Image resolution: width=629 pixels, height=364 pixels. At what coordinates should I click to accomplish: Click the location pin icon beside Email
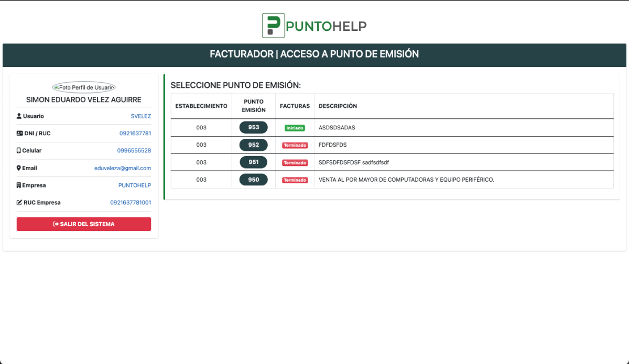click(x=19, y=168)
